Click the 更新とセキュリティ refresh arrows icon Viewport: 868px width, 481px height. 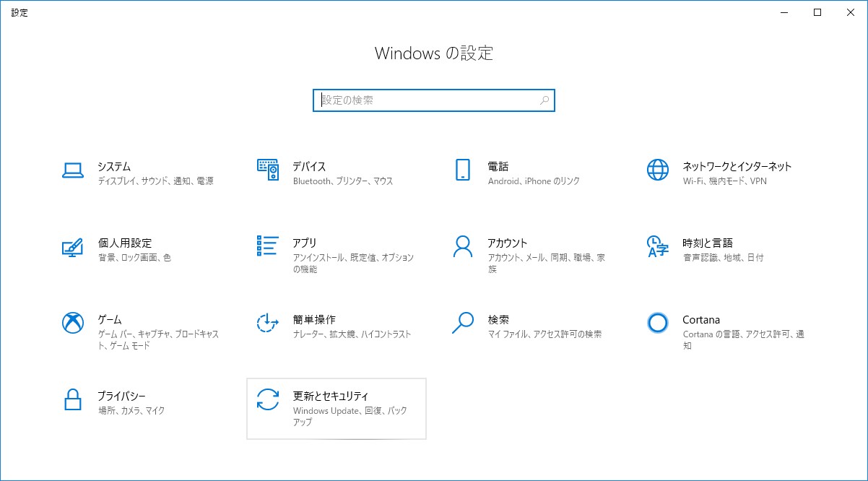(x=268, y=399)
